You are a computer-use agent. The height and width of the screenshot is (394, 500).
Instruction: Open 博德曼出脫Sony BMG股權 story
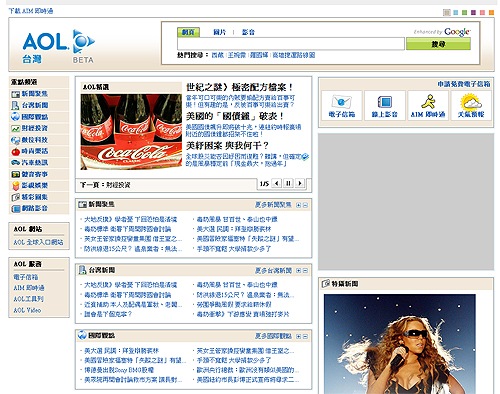tap(119, 370)
